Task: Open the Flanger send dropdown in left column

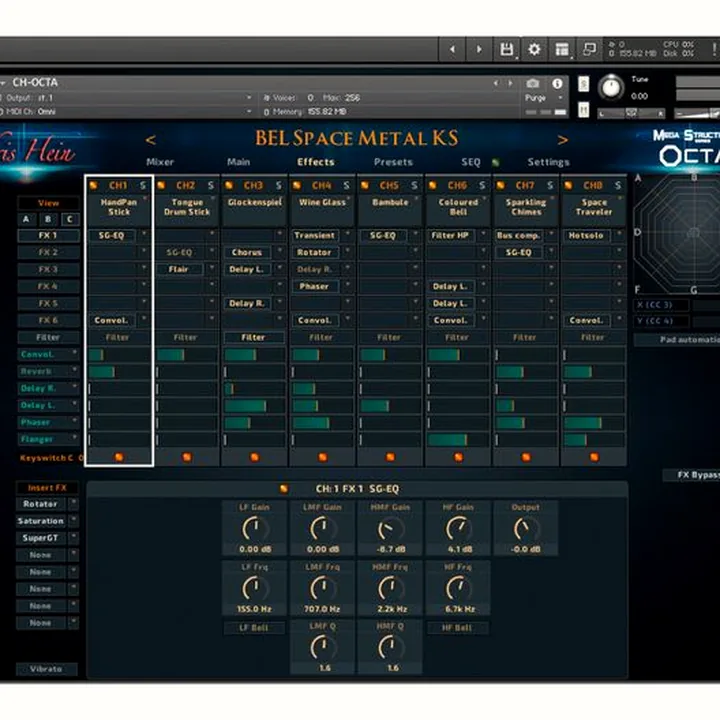Action: tap(74, 439)
